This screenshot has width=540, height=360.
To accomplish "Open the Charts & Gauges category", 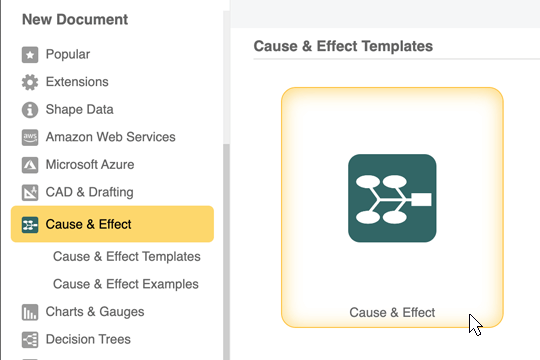I will [95, 312].
